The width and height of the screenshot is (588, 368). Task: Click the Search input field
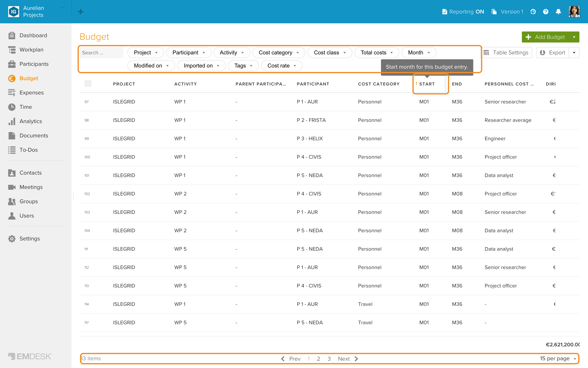click(101, 53)
